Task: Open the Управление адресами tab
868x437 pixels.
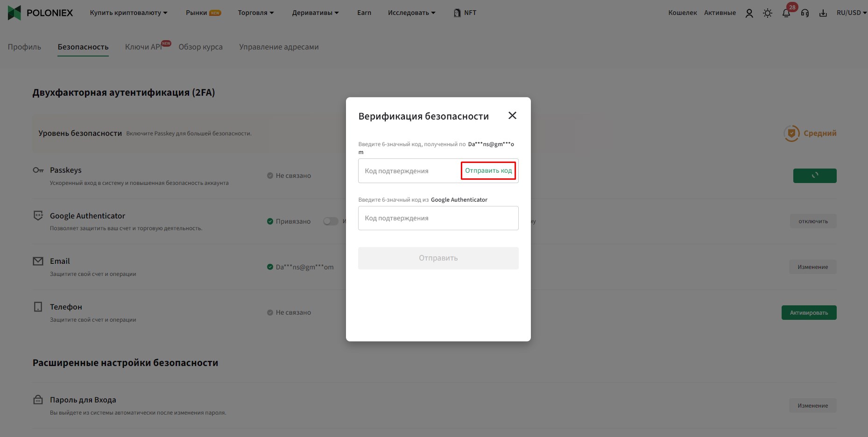Action: (279, 47)
